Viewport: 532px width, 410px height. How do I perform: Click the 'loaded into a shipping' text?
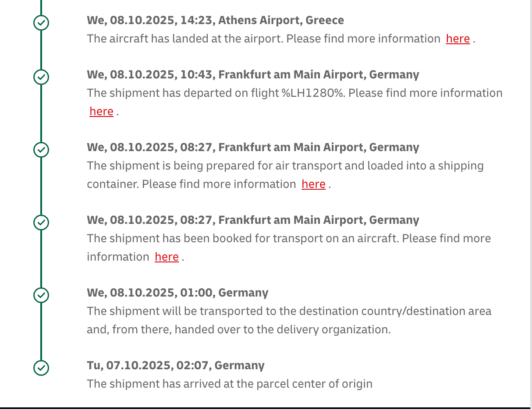tap(425, 166)
